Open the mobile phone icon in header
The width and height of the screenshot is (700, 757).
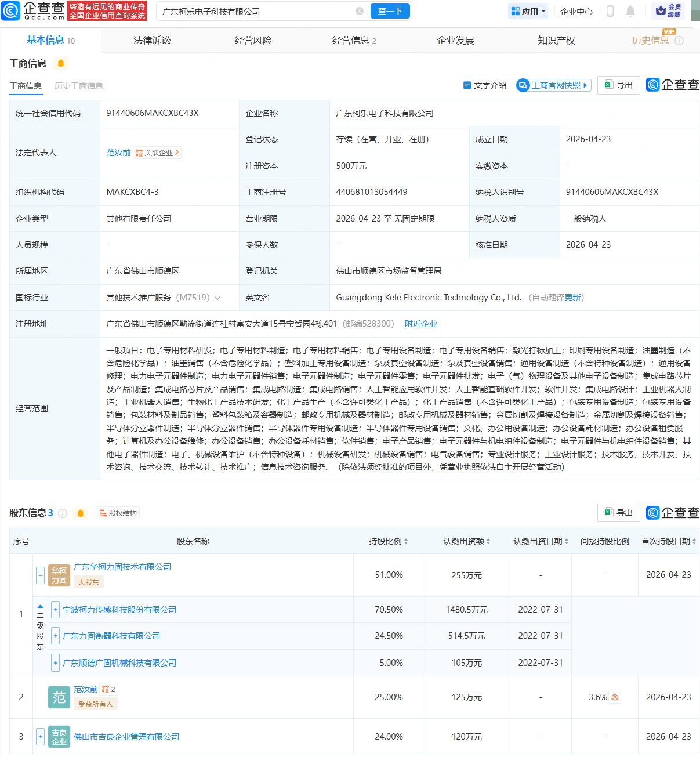point(610,11)
